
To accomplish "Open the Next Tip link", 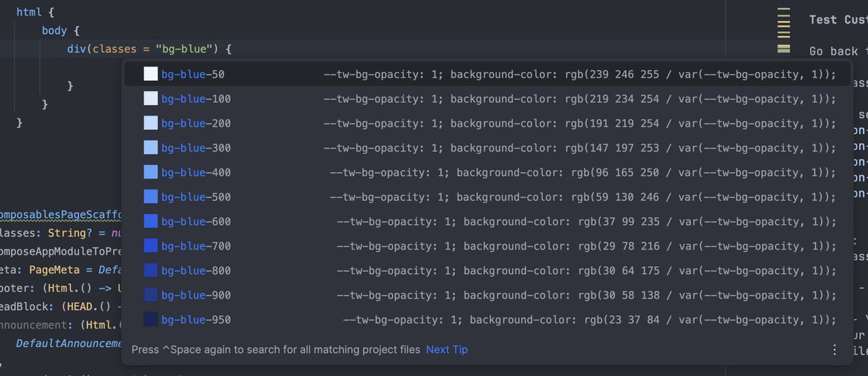I will click(447, 349).
